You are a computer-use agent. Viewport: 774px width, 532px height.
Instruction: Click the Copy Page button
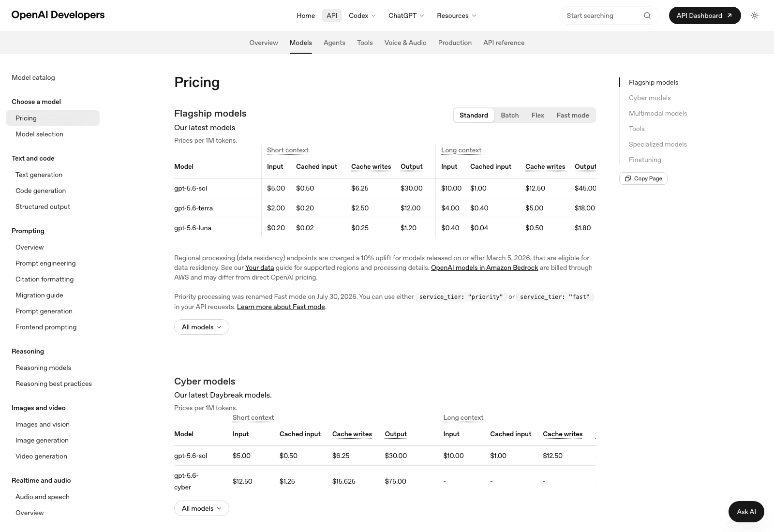pyautogui.click(x=643, y=178)
